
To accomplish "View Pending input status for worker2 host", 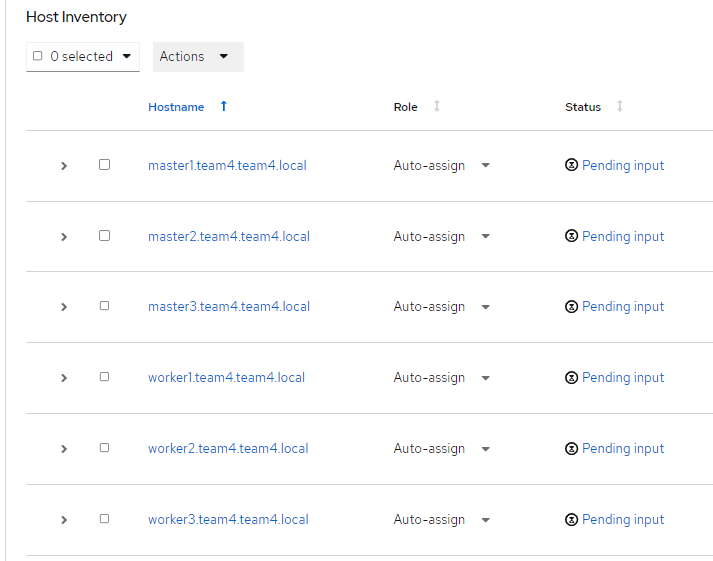I will (623, 449).
